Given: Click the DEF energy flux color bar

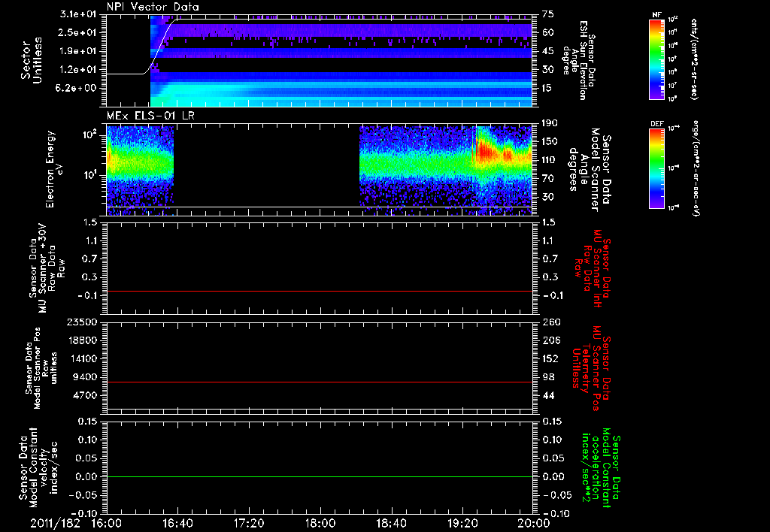Looking at the screenshot, I should click(657, 168).
